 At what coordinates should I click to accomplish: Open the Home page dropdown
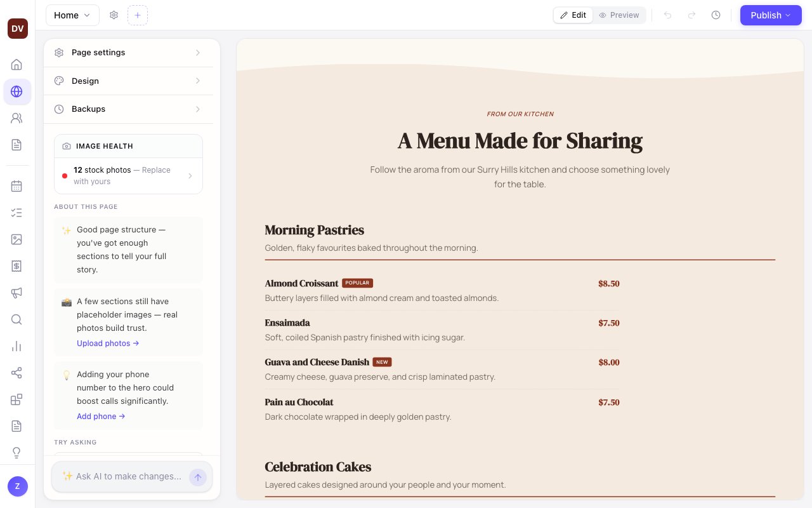click(x=72, y=15)
